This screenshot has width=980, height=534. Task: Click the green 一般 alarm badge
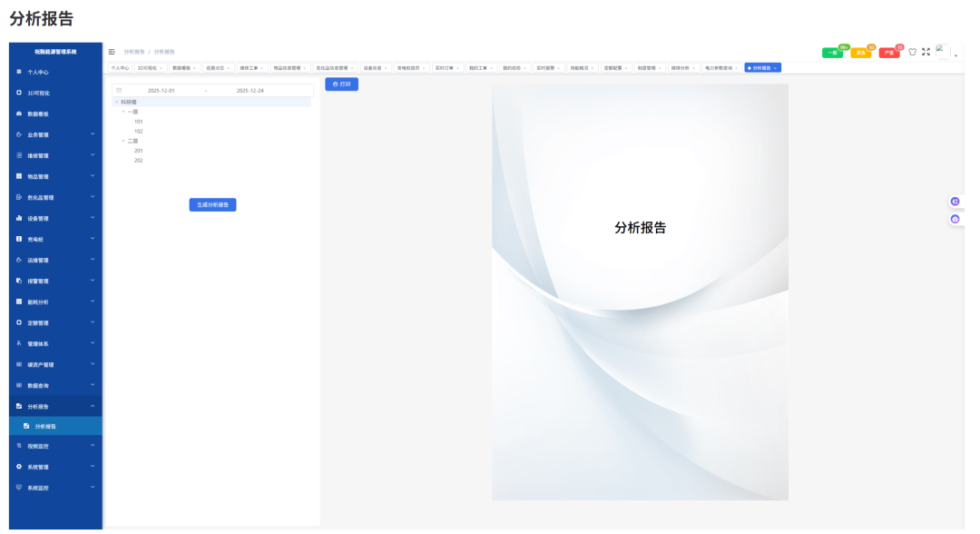coord(833,54)
